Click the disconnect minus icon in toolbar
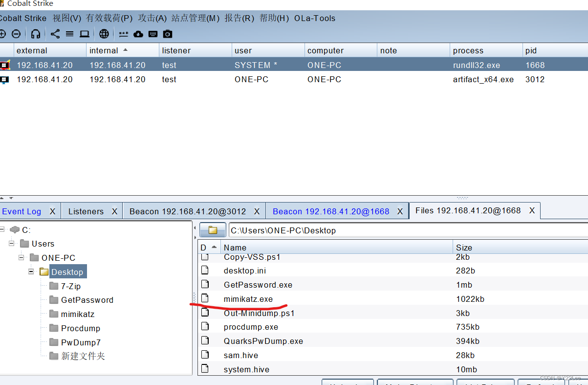 (16, 34)
